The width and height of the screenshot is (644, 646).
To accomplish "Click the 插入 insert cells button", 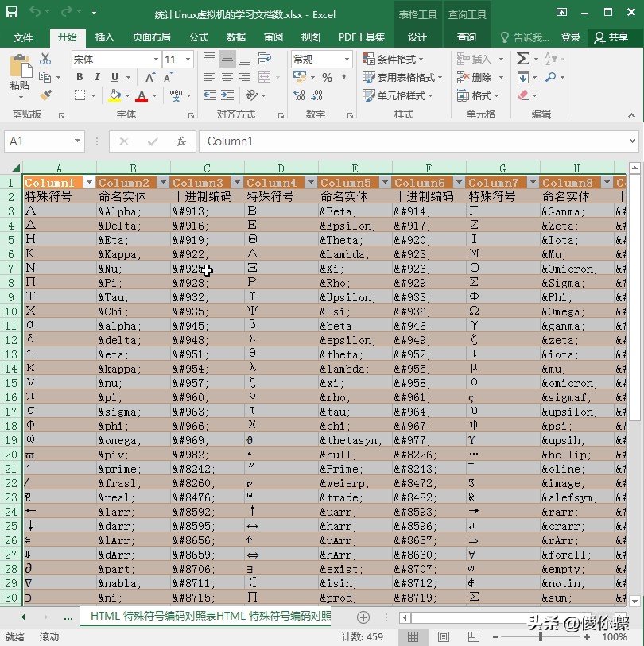I will point(474,60).
